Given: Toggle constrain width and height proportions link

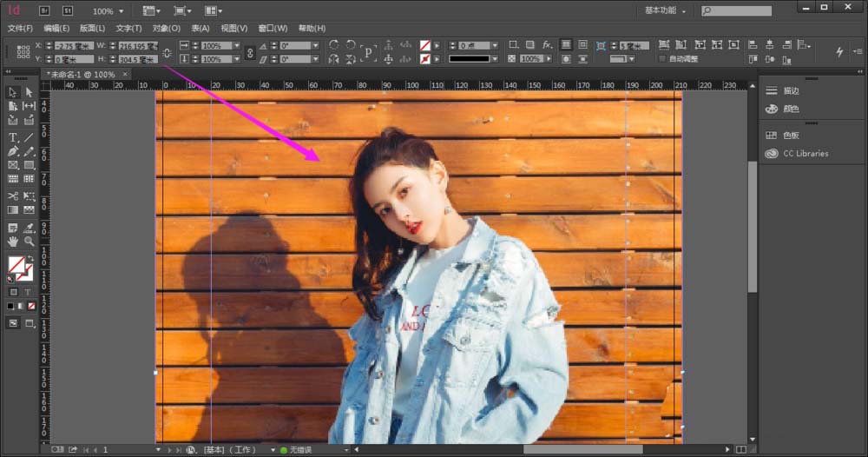Looking at the screenshot, I should click(167, 52).
